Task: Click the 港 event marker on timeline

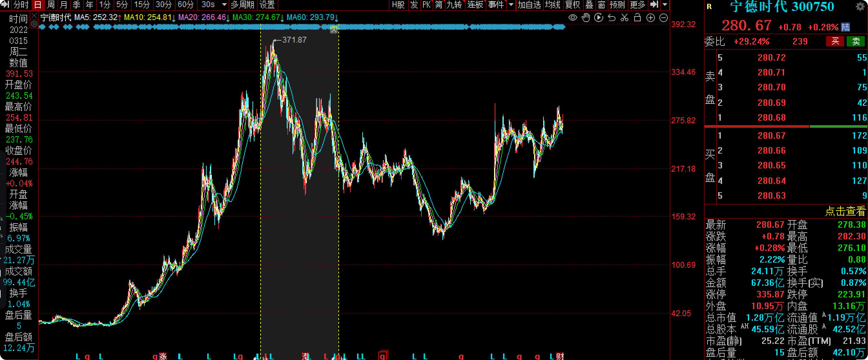Action: coord(305,356)
